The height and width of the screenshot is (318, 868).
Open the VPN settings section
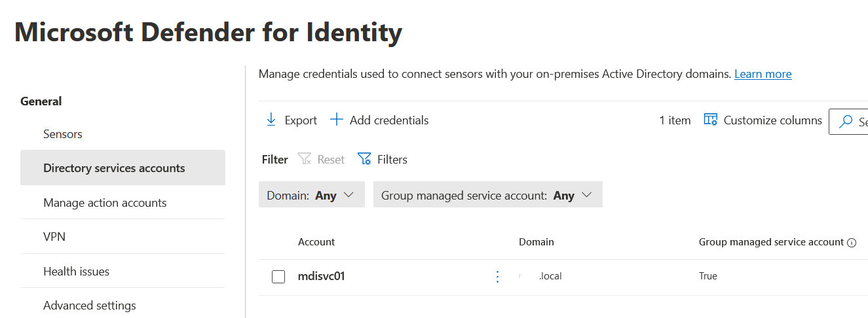coord(54,237)
